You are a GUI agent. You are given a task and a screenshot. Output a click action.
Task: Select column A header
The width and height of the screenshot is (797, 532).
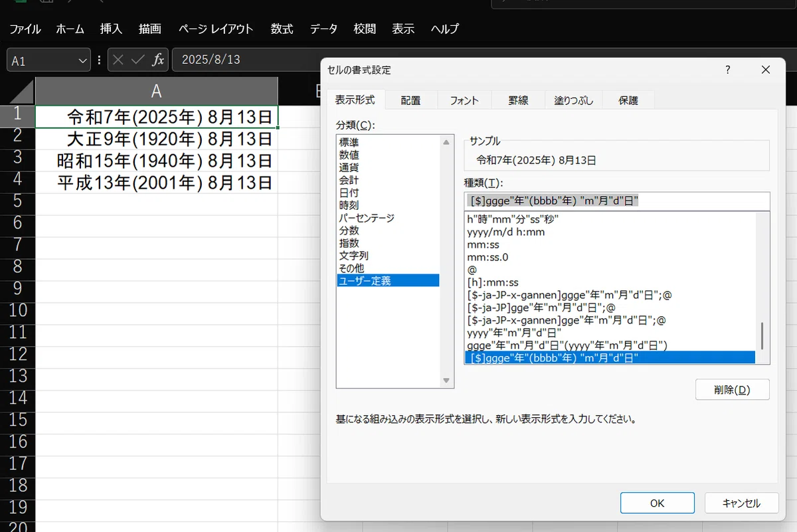tap(156, 91)
